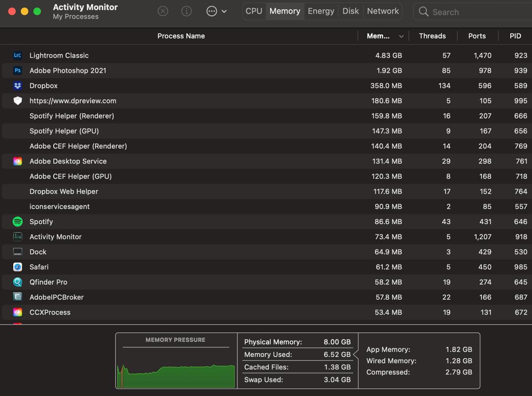Image resolution: width=532 pixels, height=396 pixels.
Task: Click the Dropbox process icon
Action: pyautogui.click(x=18, y=86)
